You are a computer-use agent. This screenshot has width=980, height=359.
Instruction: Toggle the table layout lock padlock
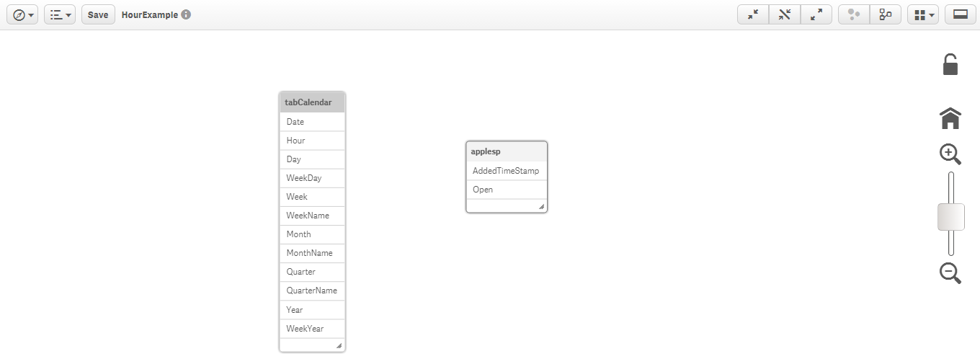pyautogui.click(x=950, y=64)
